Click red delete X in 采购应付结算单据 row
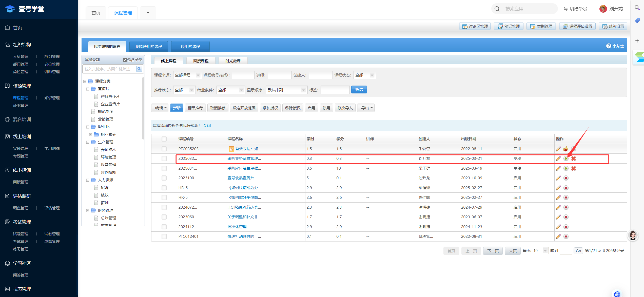 574,168
